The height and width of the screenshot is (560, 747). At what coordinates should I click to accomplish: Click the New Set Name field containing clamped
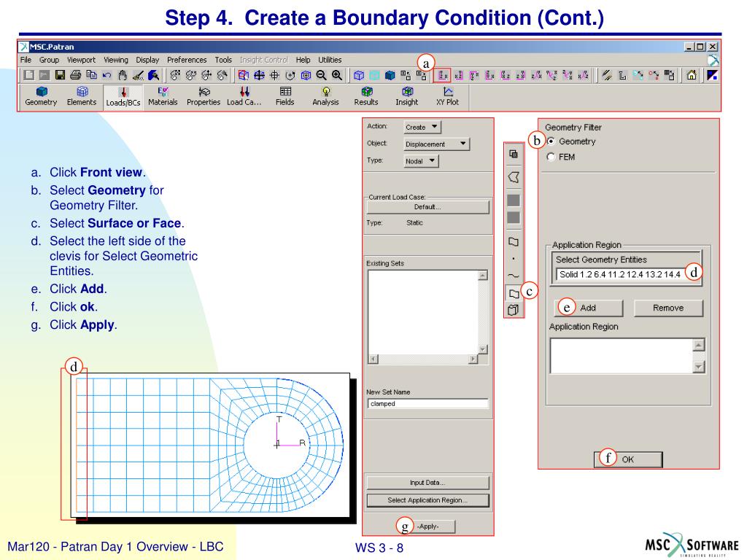click(x=427, y=403)
